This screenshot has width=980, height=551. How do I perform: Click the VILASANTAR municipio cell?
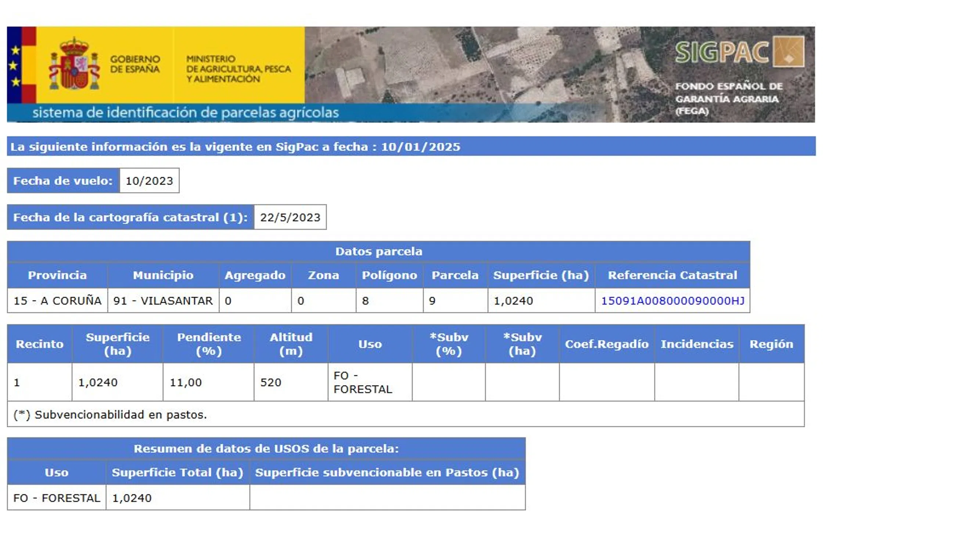[x=163, y=301]
